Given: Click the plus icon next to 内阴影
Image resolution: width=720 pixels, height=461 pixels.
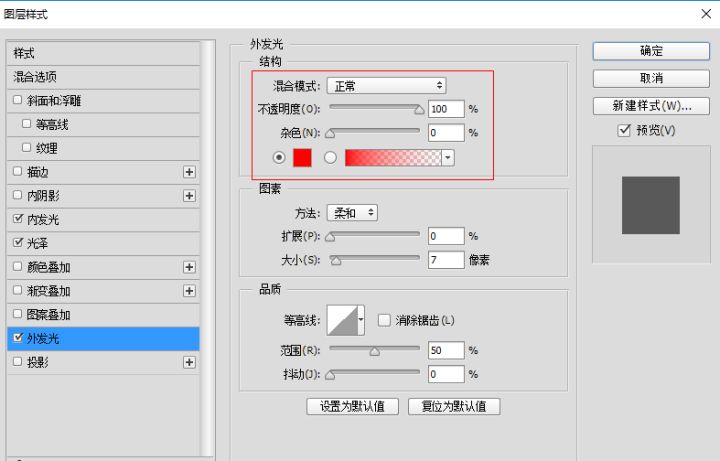Looking at the screenshot, I should (x=189, y=196).
